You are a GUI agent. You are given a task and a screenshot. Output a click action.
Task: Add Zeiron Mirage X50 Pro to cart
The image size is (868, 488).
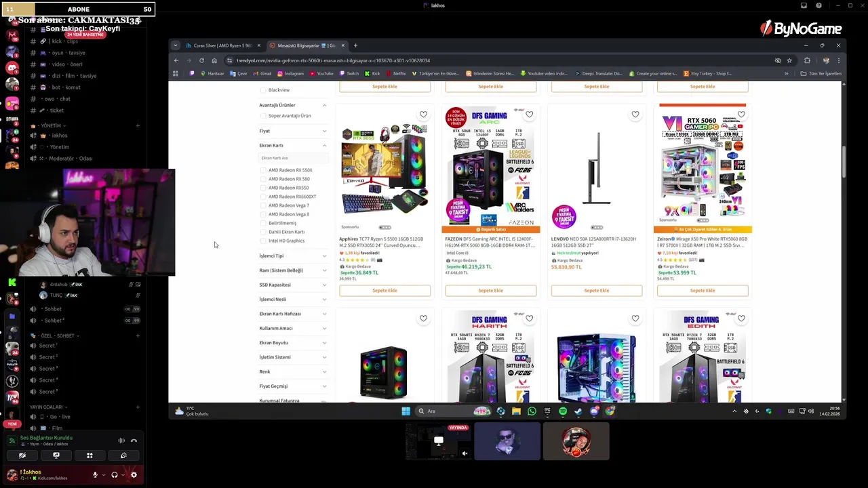point(703,291)
